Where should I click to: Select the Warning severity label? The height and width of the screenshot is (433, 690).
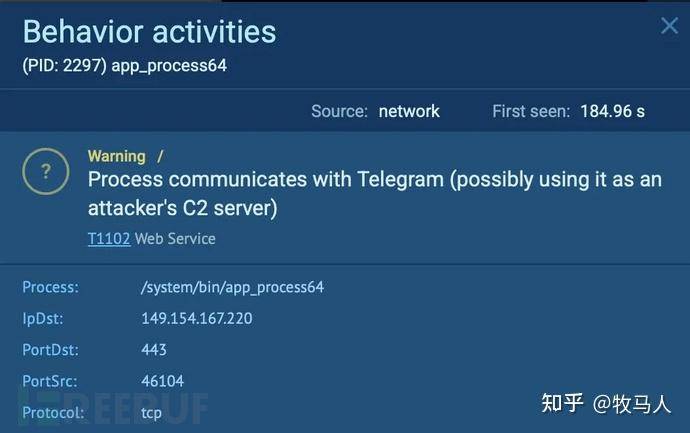pyautogui.click(x=117, y=156)
